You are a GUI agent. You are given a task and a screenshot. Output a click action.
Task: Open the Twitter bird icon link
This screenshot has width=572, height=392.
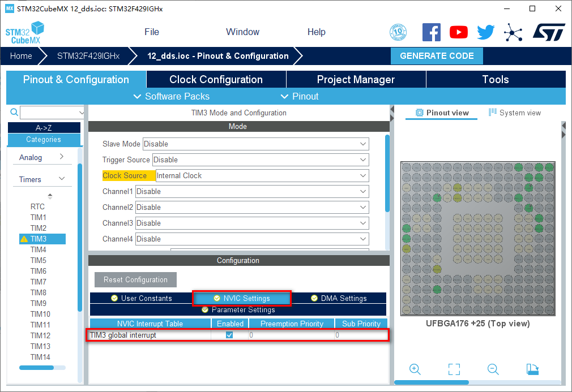[485, 32]
